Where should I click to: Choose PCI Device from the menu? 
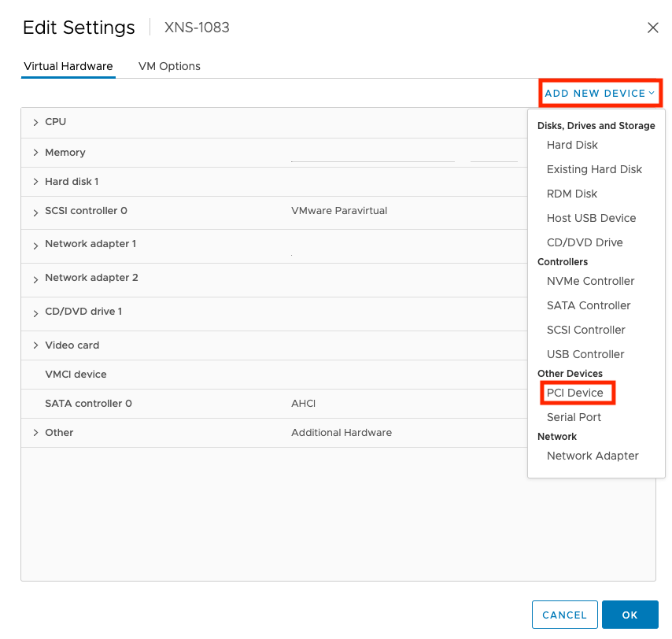point(575,393)
